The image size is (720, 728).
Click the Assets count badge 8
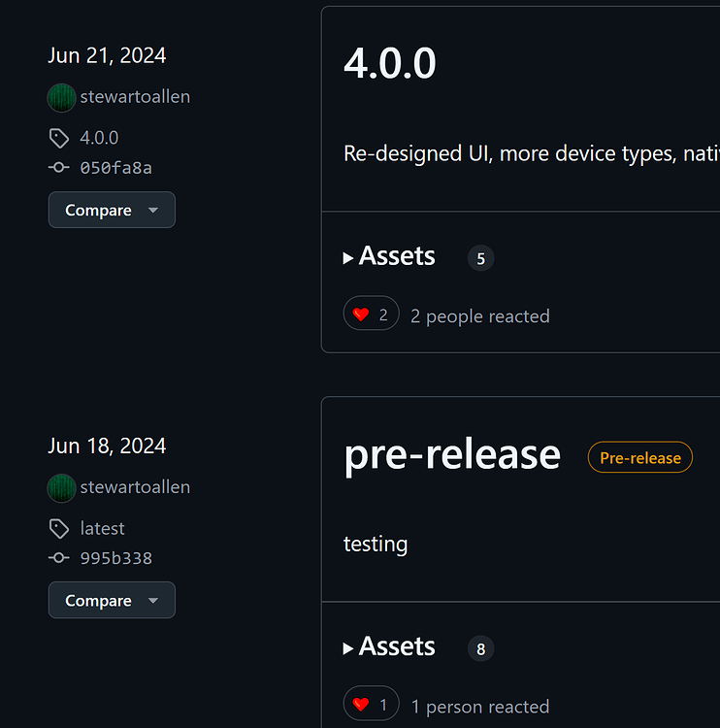(x=480, y=648)
